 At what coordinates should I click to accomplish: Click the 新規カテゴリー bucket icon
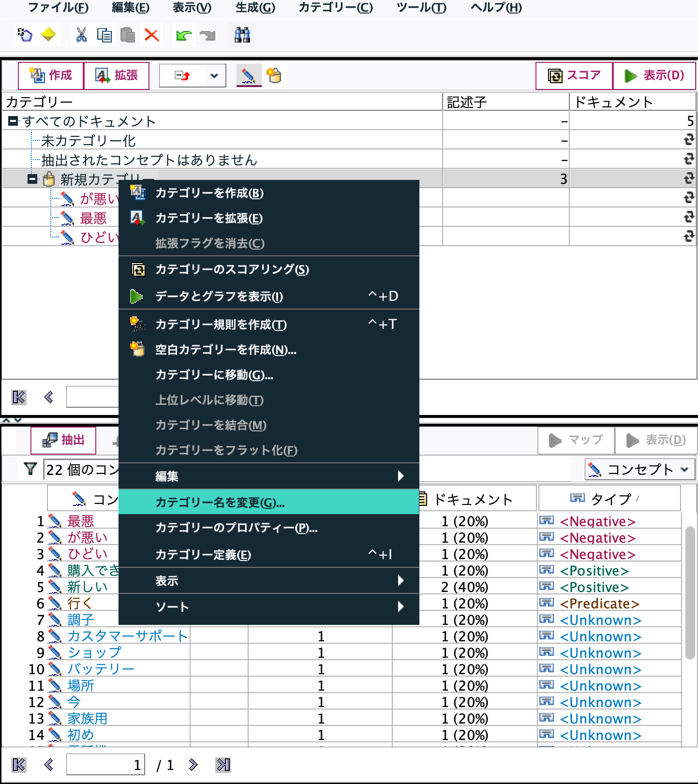pos(49,179)
